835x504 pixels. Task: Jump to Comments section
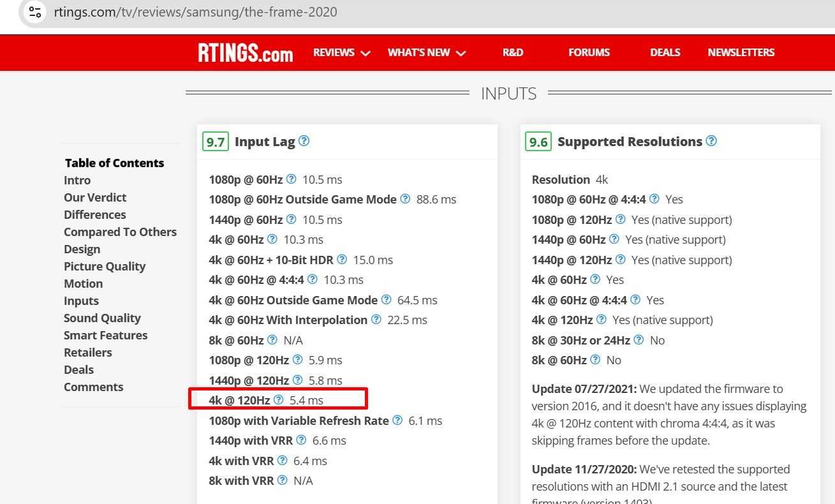(x=93, y=387)
